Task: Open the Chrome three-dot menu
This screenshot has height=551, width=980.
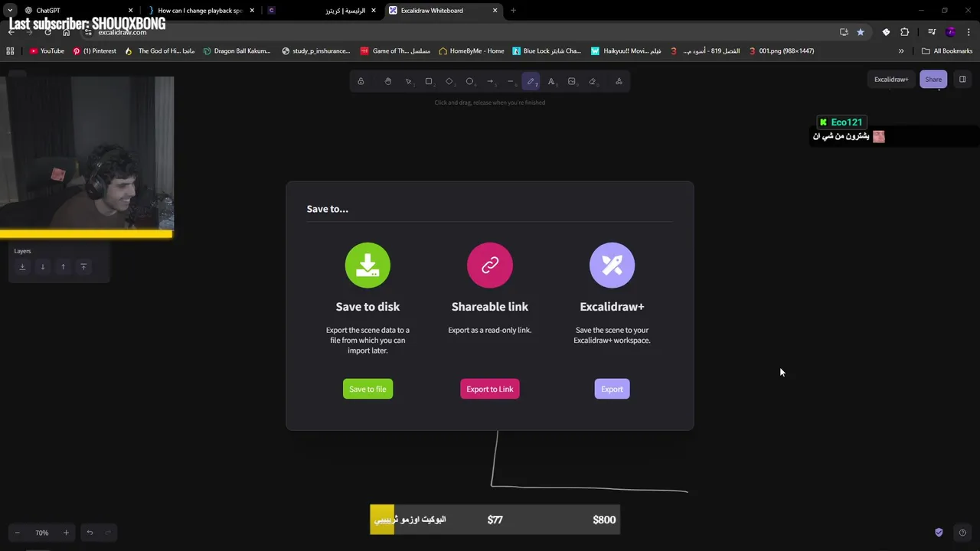Action: 969,32
